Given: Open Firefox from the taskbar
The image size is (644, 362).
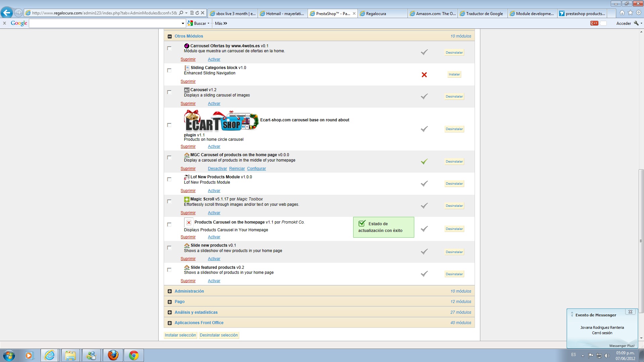Looking at the screenshot, I should coord(113,355).
